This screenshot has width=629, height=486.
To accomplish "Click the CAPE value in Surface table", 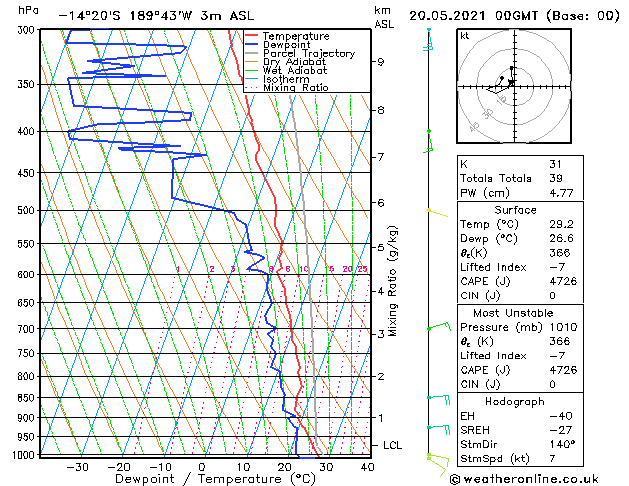I will coord(563,281).
